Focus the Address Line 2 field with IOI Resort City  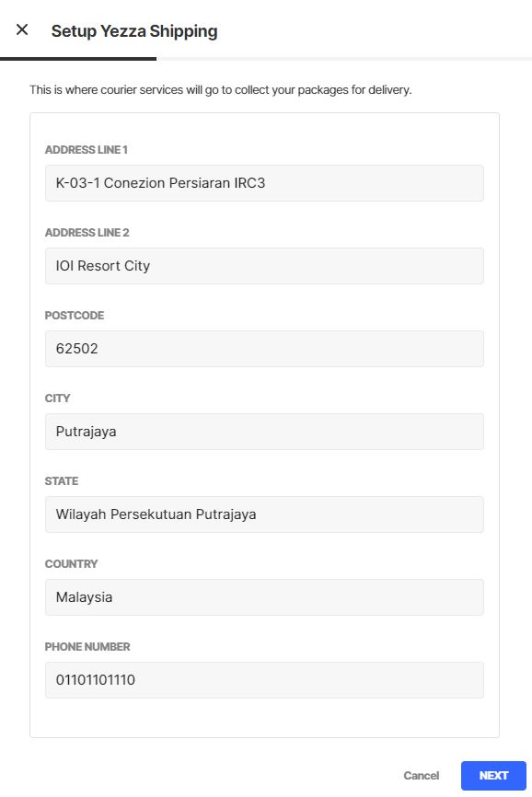point(264,266)
